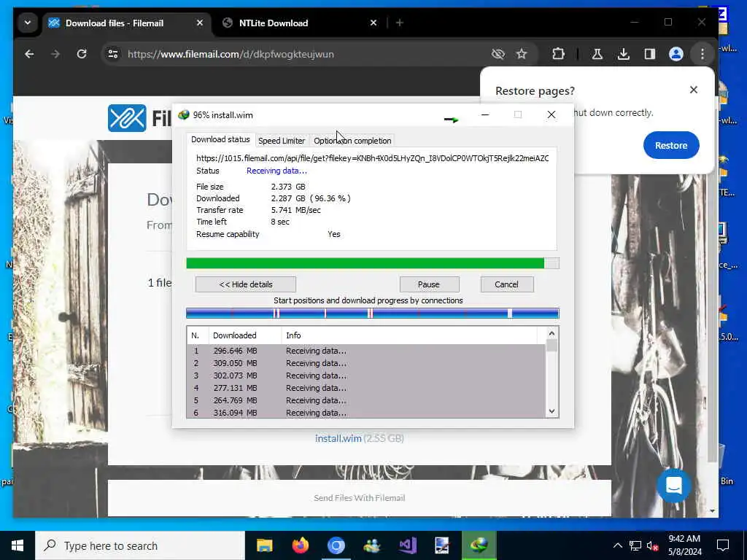Select connection row with 316.094 MB
Screen dimensions: 747x560
(366, 413)
